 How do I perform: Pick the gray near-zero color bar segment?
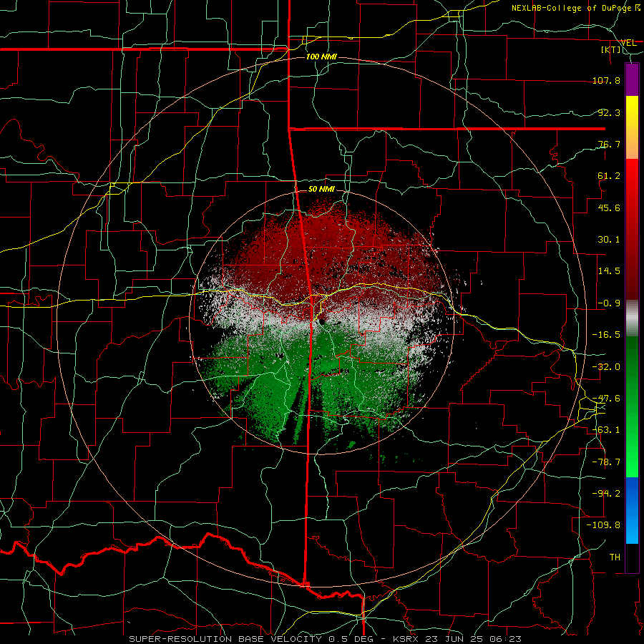[632, 318]
